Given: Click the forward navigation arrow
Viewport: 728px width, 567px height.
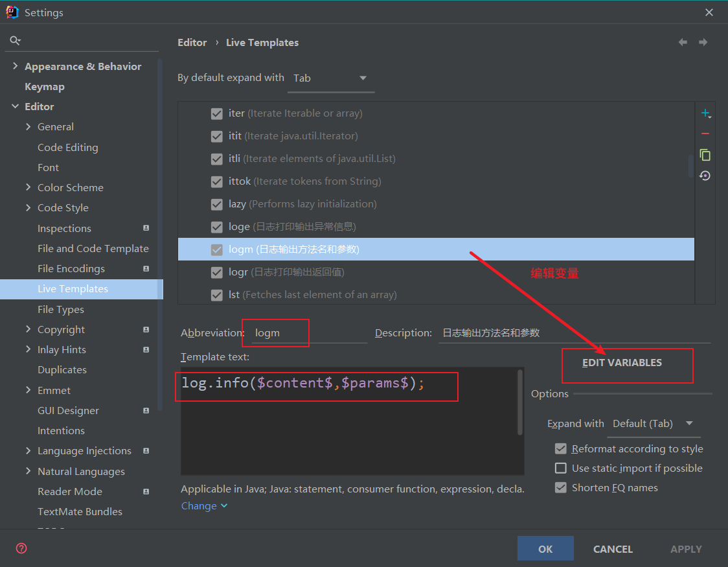Looking at the screenshot, I should pos(703,42).
